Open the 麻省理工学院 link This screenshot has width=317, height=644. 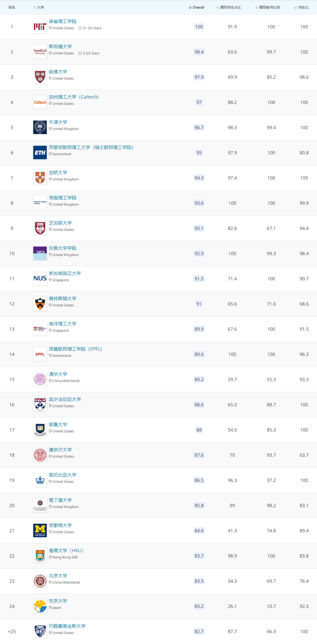63,21
